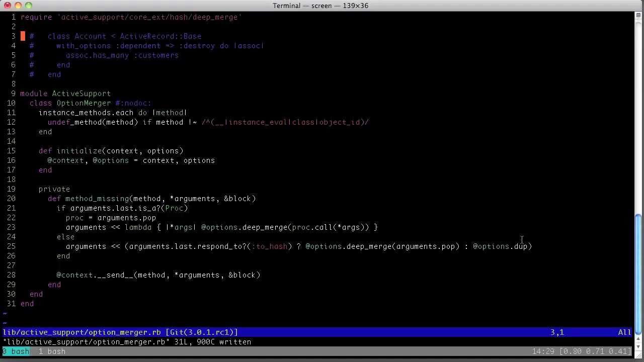Click 'def initialize(context, options)' line
The width and height of the screenshot is (644, 362).
tap(111, 151)
